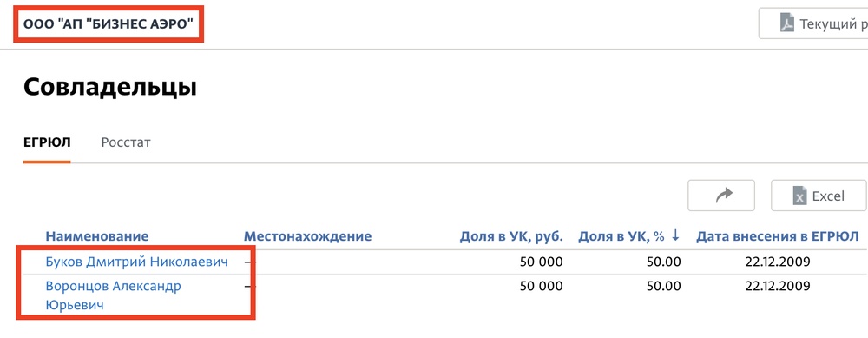Click the Доля в УК, % header text
Screen dimensions: 868x338
pos(621,236)
